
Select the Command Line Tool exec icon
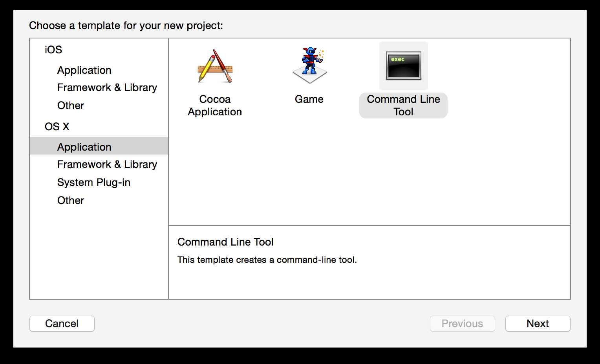(x=404, y=66)
